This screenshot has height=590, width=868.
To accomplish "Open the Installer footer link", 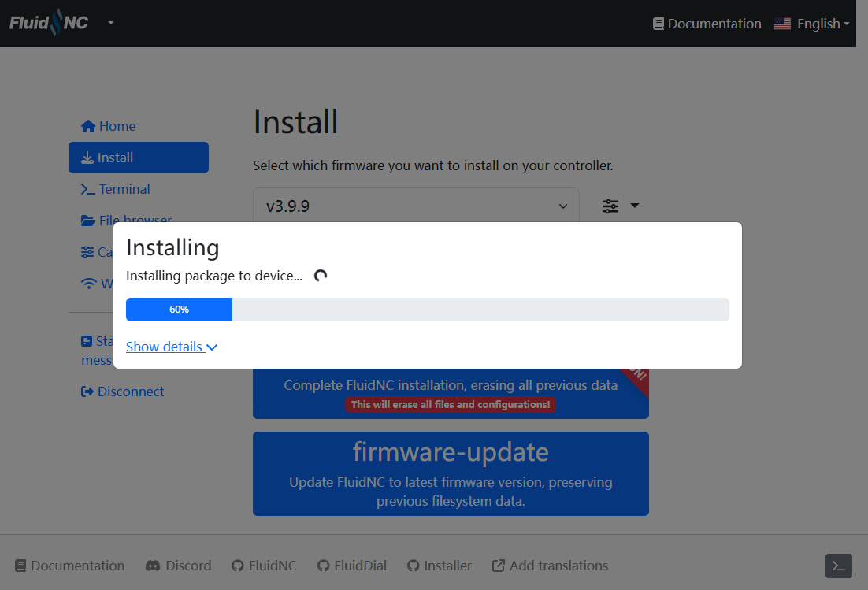I will (x=440, y=566).
